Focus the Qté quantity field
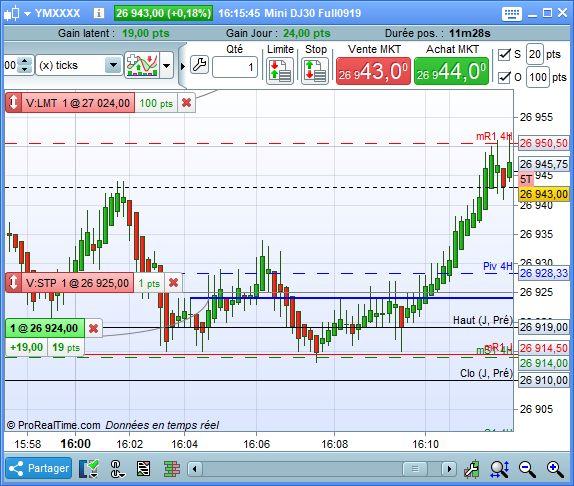Screen dimensions: 574x486 [235, 67]
